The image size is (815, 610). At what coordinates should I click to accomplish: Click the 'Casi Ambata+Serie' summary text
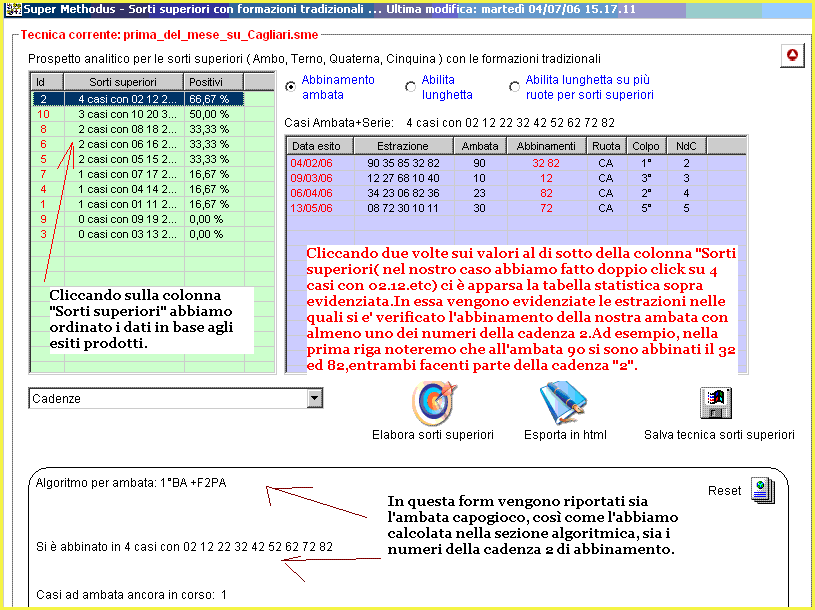click(x=450, y=123)
